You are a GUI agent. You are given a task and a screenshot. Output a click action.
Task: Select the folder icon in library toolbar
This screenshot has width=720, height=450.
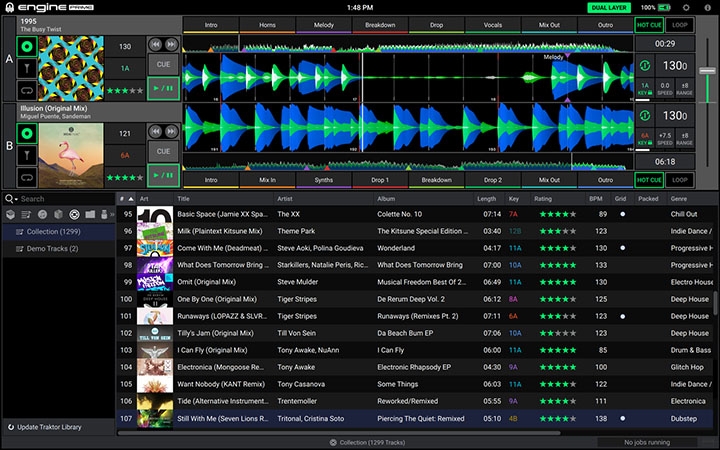90,214
